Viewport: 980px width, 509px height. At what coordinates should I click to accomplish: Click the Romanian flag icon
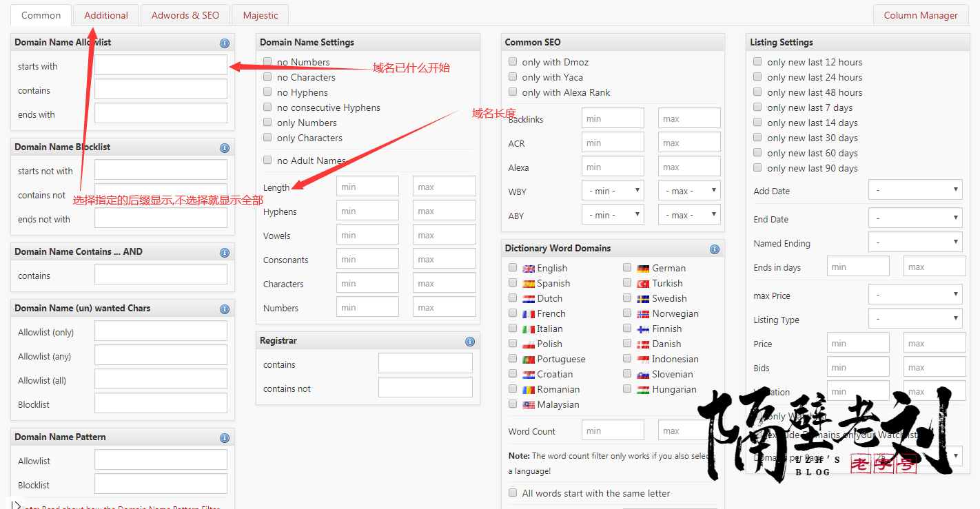(x=529, y=390)
